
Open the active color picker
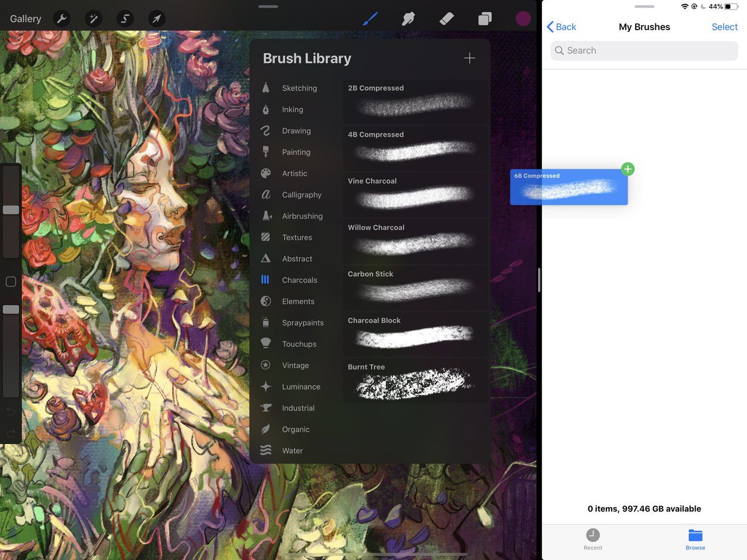(x=523, y=19)
